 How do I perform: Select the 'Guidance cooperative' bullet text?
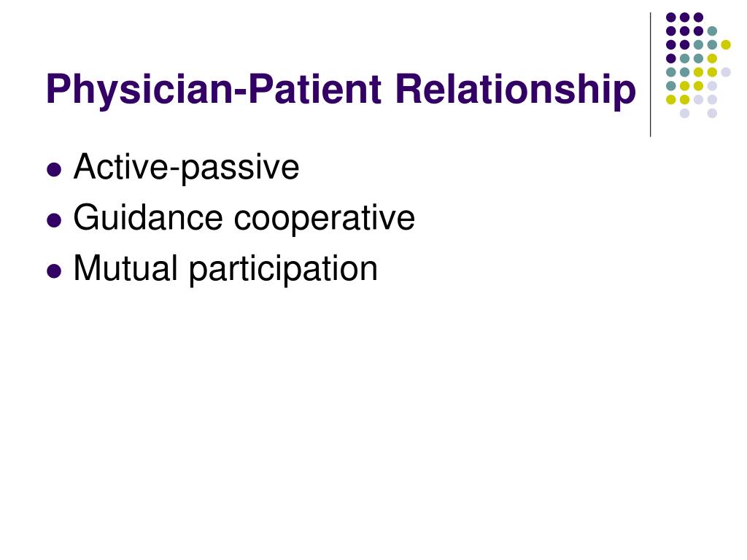244,217
